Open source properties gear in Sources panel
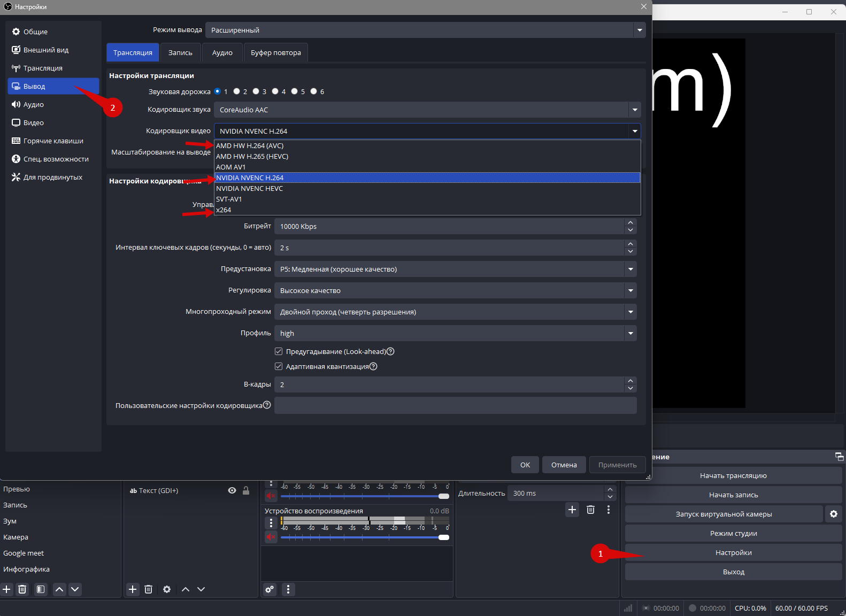Screen dimensions: 846x616 (x=167, y=589)
